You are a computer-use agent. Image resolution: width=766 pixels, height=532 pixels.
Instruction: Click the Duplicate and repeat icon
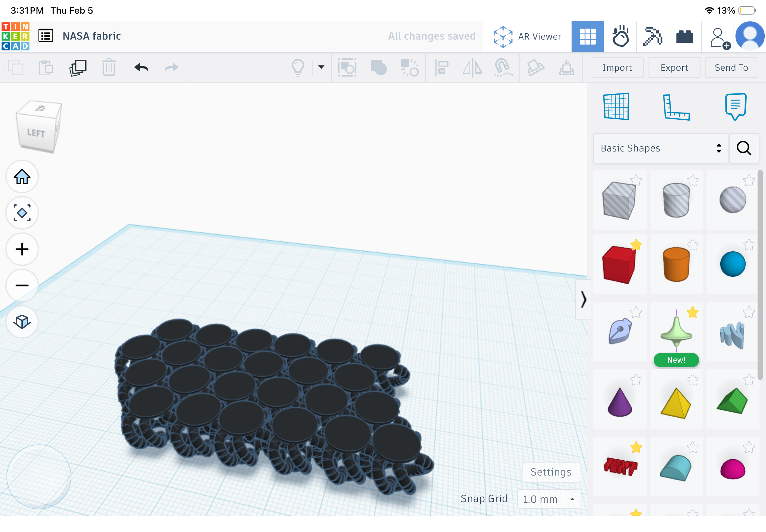(x=78, y=68)
